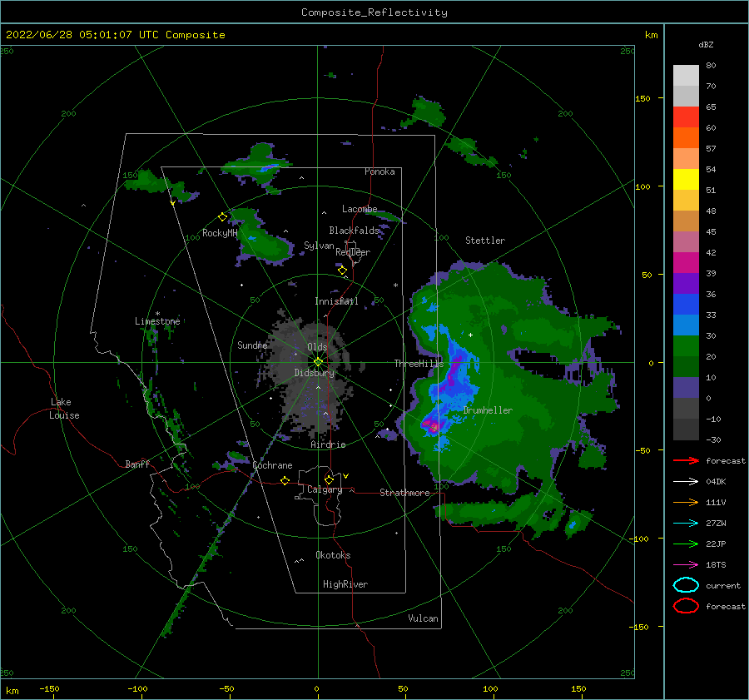Click the 'current' text in legend
The width and height of the screenshot is (749, 700).
point(723,585)
